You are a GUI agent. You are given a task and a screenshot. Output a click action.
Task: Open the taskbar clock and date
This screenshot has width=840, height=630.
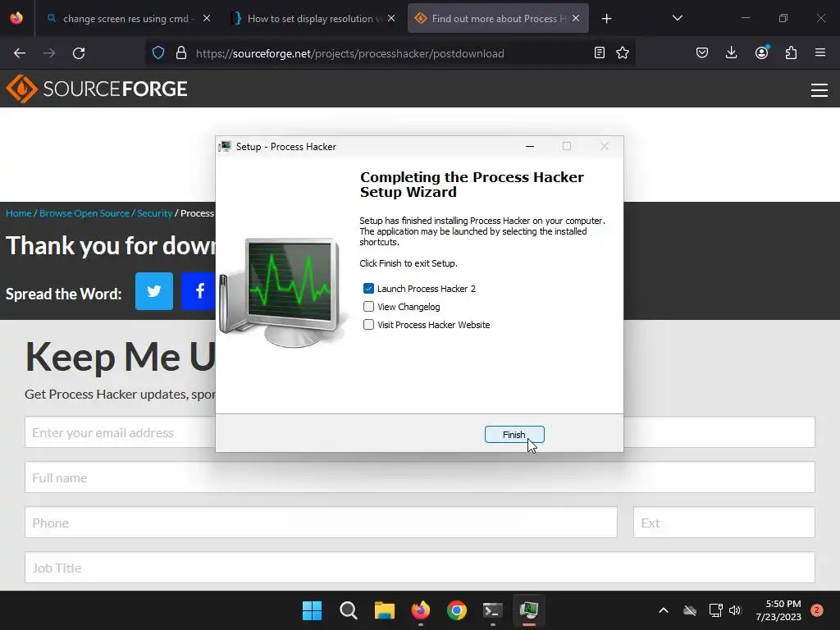click(778, 610)
